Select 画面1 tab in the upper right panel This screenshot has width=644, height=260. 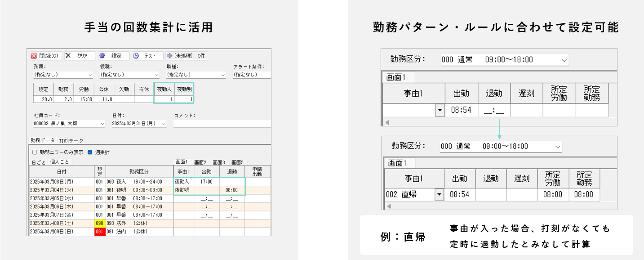click(398, 77)
